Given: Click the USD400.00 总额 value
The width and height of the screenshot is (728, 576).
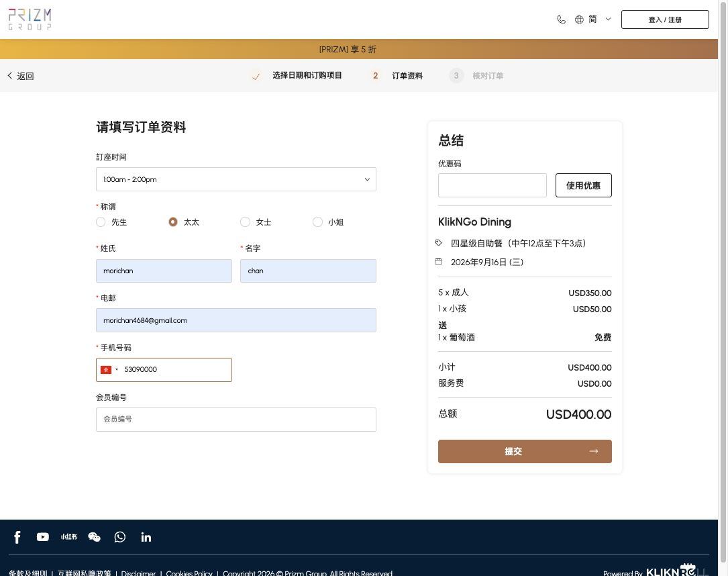Looking at the screenshot, I should [x=578, y=414].
